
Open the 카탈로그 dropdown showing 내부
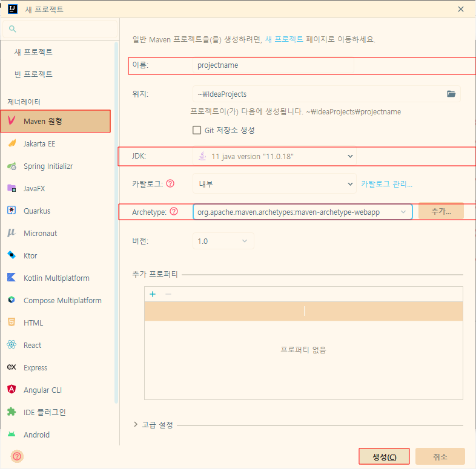[x=274, y=183]
